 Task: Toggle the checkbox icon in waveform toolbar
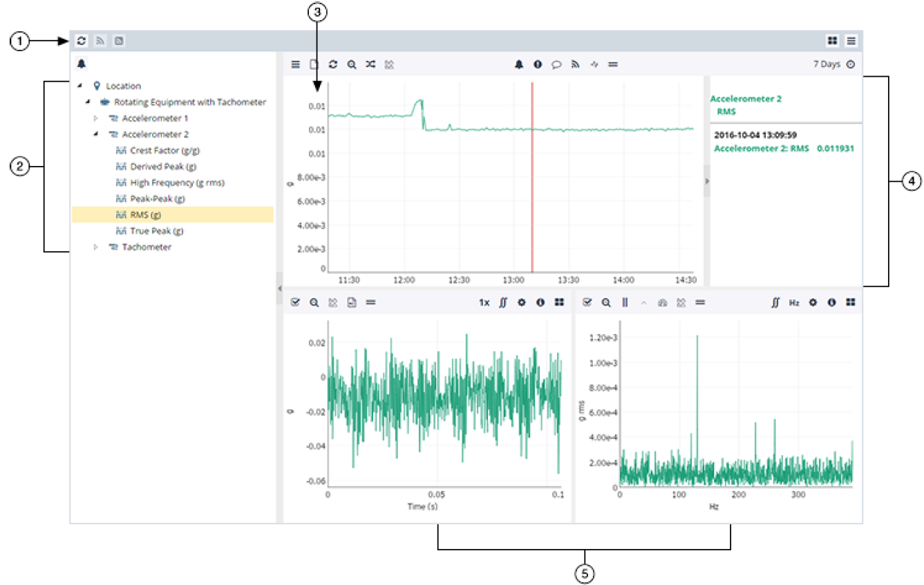296,302
